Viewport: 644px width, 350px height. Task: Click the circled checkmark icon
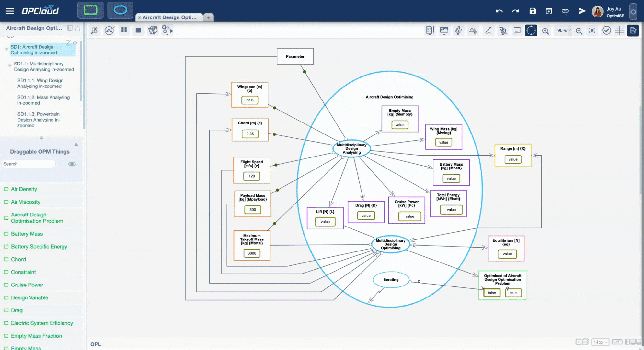[606, 30]
